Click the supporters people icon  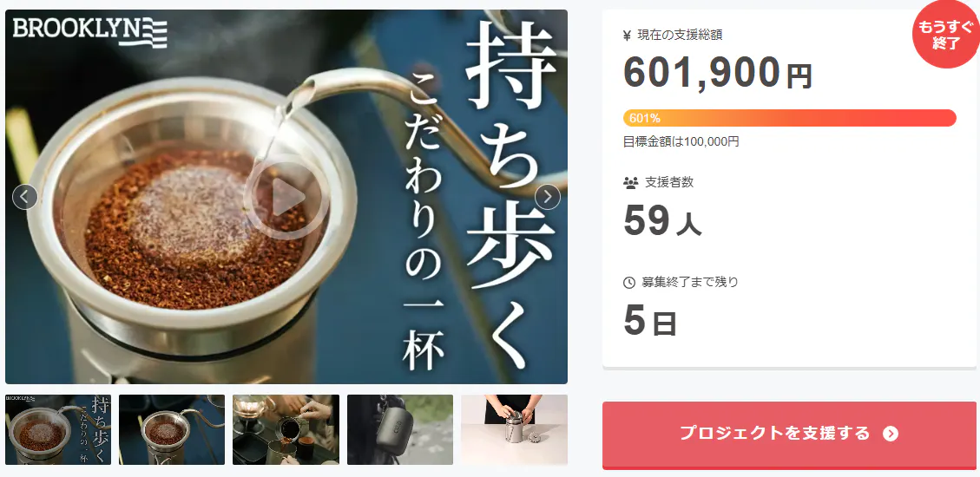tap(631, 183)
